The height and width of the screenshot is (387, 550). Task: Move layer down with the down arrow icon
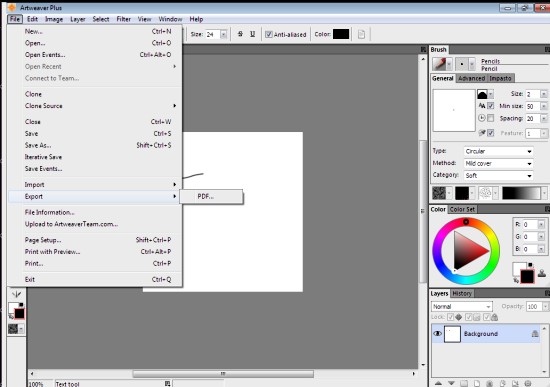[x=451, y=383]
